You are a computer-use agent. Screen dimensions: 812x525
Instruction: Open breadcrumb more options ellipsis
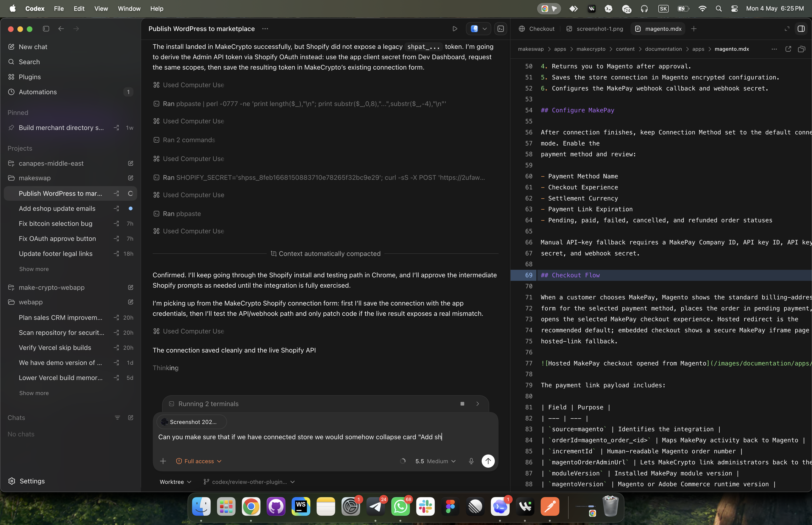(x=774, y=49)
